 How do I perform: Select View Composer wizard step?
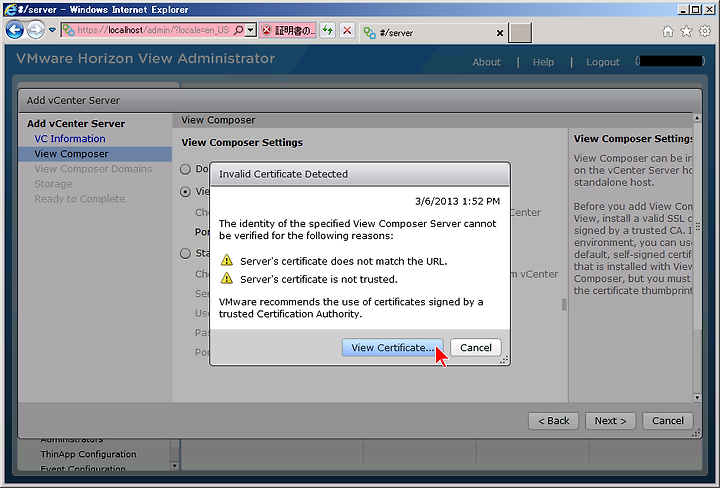95,154
